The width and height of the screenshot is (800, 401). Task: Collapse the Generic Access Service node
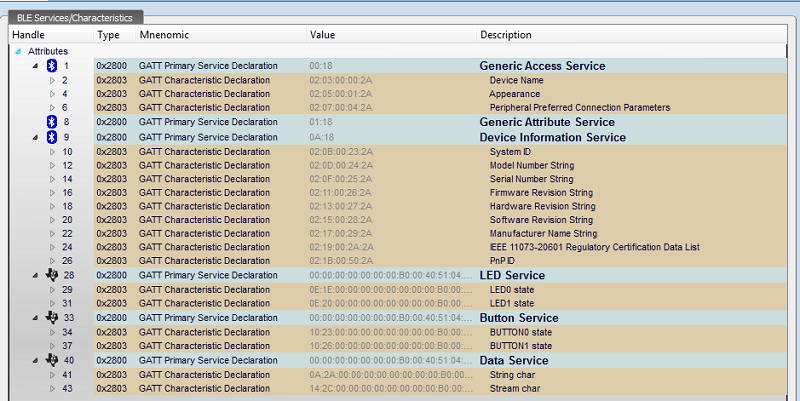point(37,66)
